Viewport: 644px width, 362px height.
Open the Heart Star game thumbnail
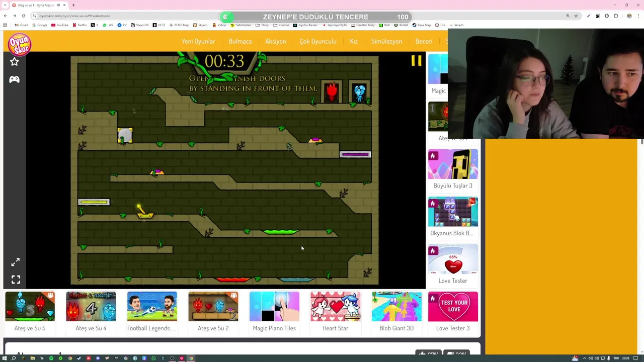(x=336, y=306)
